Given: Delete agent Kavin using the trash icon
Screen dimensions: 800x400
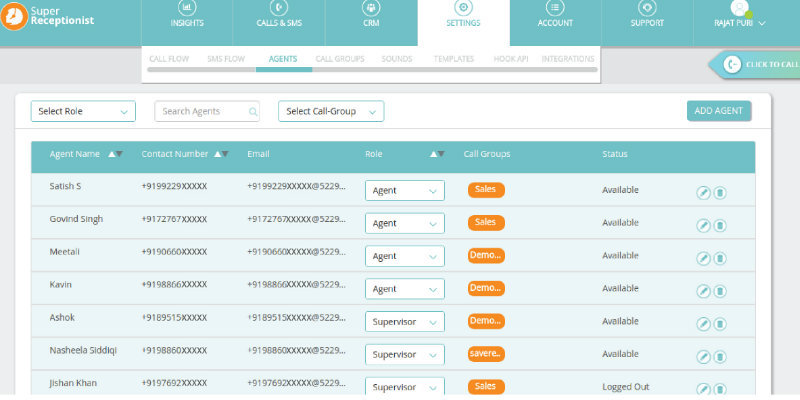Looking at the screenshot, I should tap(720, 292).
